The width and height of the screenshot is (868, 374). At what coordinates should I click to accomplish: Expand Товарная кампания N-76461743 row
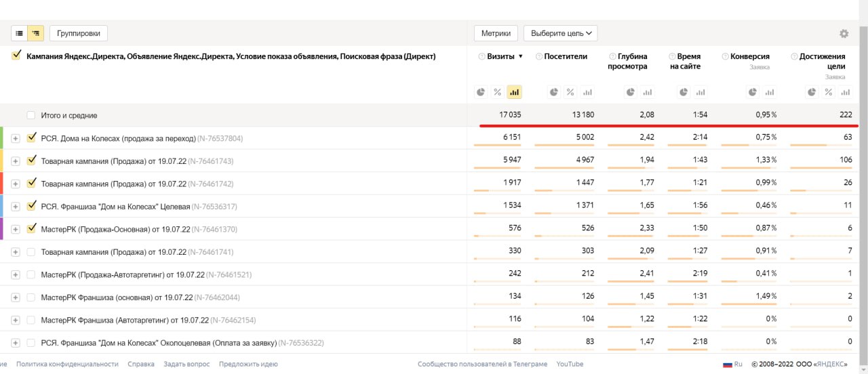tap(16, 161)
